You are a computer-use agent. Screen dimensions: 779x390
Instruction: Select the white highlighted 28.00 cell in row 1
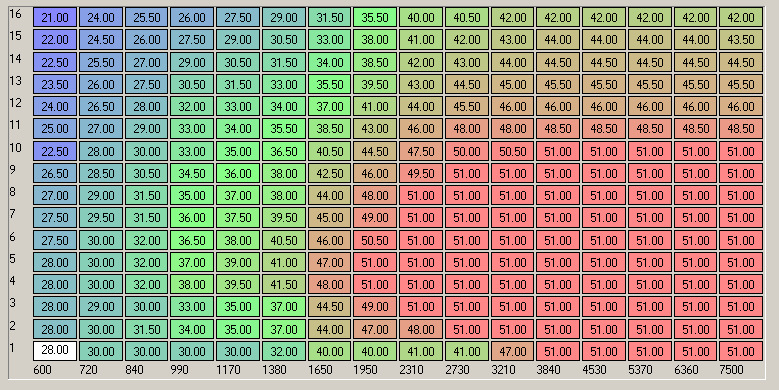tap(55, 351)
